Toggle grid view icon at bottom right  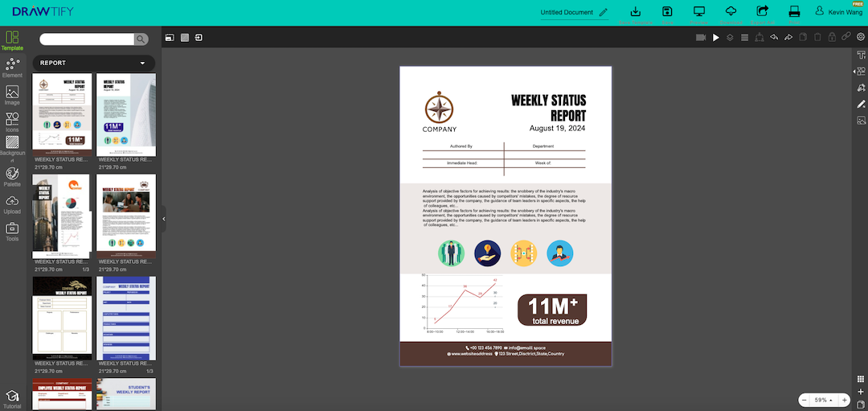coord(860,379)
